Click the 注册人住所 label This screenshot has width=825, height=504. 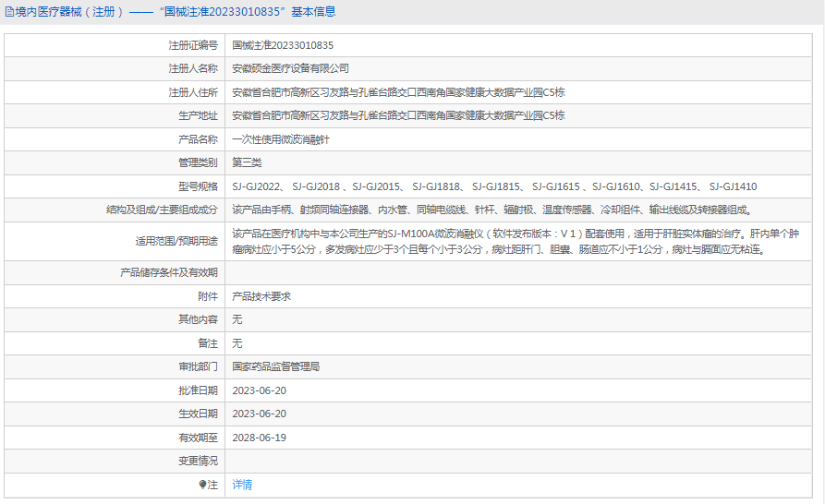pos(193,92)
